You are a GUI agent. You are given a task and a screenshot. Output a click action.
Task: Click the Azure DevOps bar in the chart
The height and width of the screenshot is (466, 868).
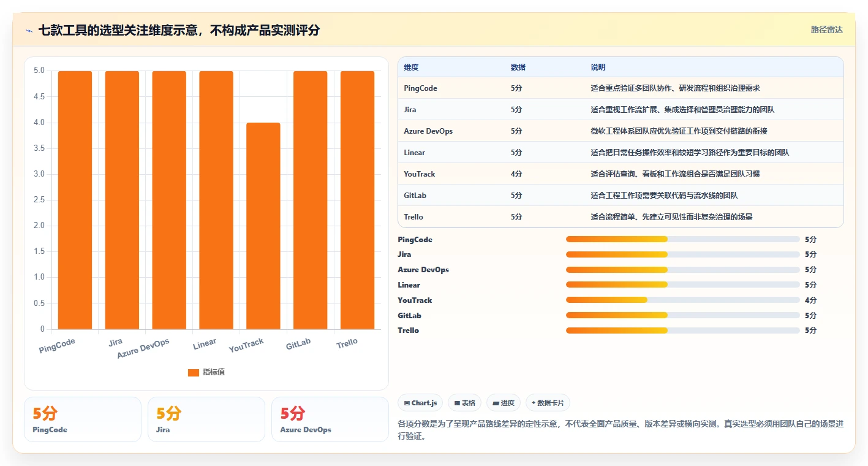[169, 200]
